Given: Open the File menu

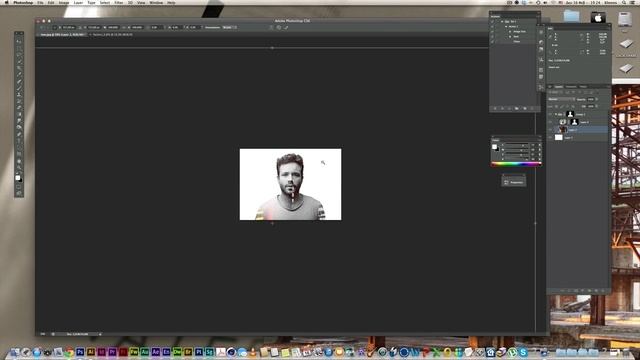Looking at the screenshot, I should pyautogui.click(x=40, y=2).
